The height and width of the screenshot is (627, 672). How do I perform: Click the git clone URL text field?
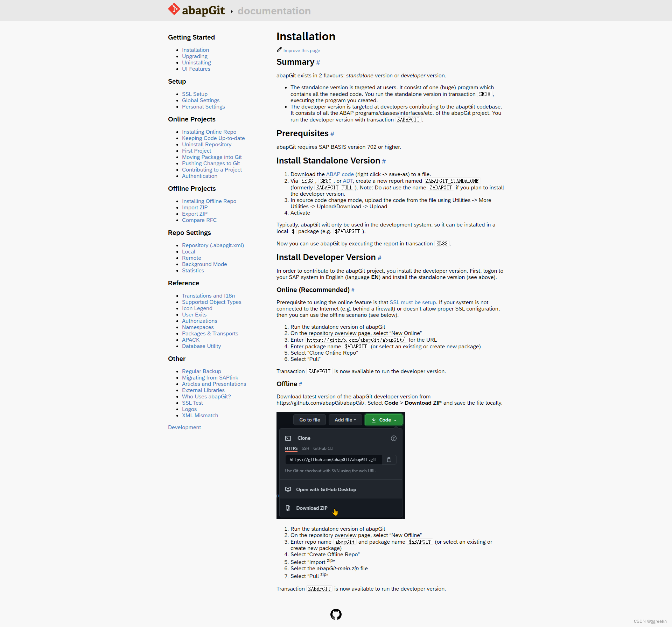click(333, 460)
